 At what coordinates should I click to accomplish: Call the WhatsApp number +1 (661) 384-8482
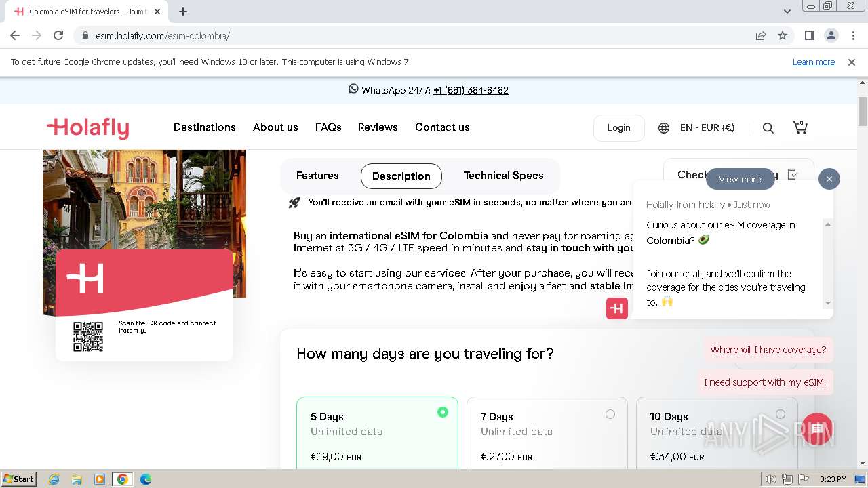click(471, 90)
